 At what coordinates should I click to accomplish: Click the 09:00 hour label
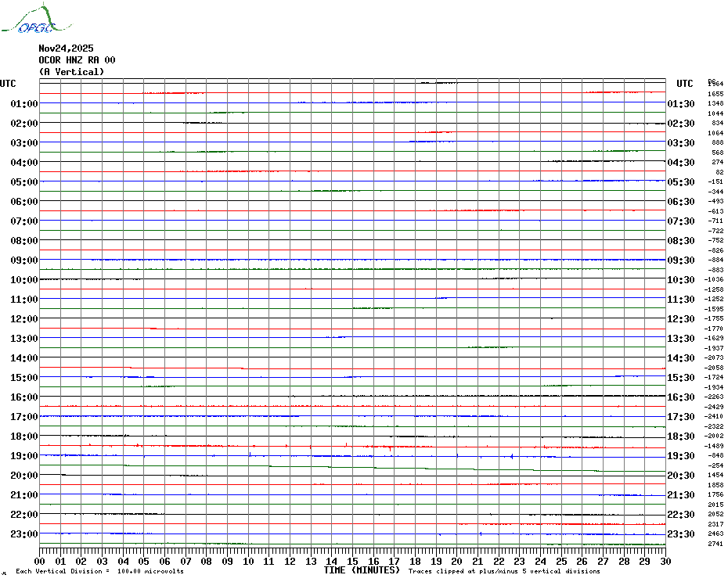24,260
